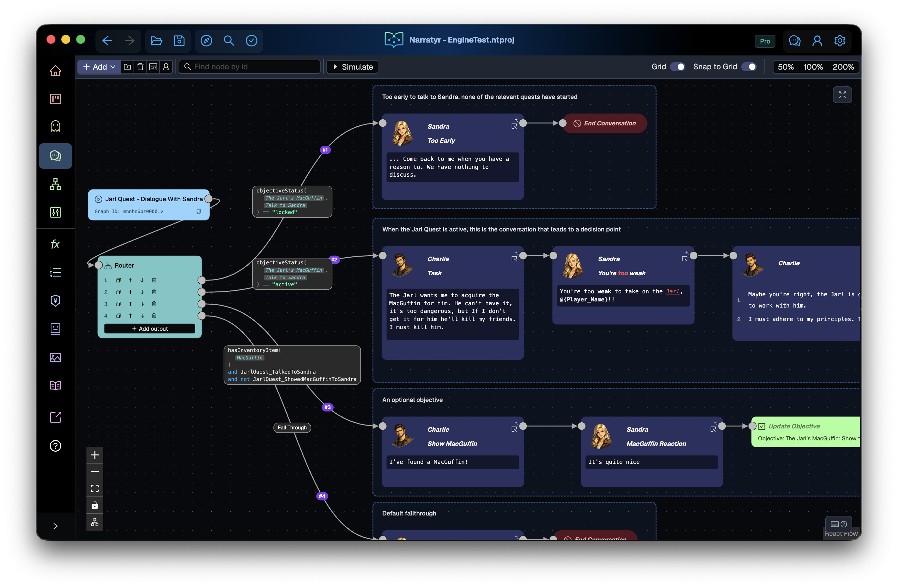The width and height of the screenshot is (898, 588).
Task: Click the Simulate button
Action: [353, 67]
